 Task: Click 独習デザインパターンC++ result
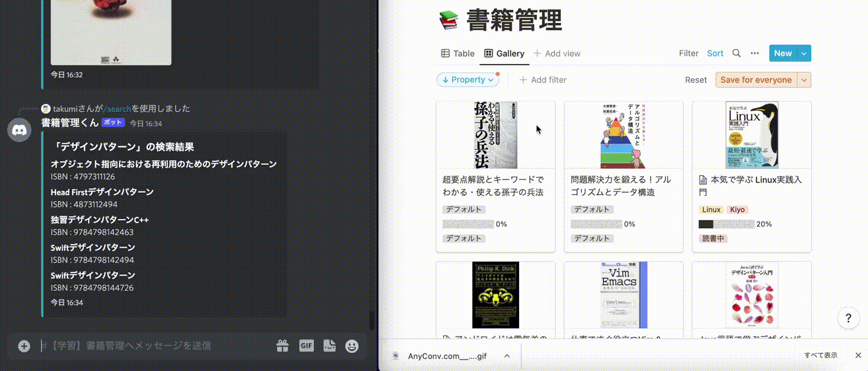pyautogui.click(x=100, y=220)
